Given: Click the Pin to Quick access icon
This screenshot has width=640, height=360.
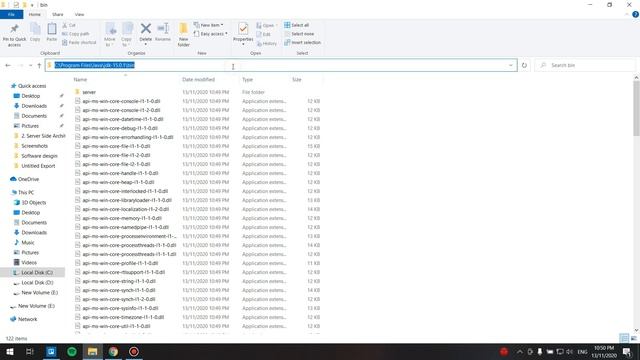Looking at the screenshot, I should (x=14, y=29).
